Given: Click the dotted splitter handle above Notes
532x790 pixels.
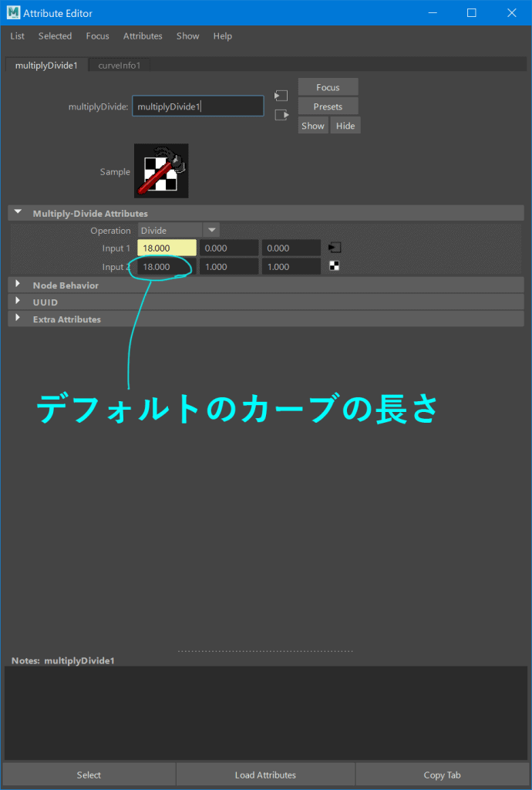Looking at the screenshot, I should coord(265,651).
